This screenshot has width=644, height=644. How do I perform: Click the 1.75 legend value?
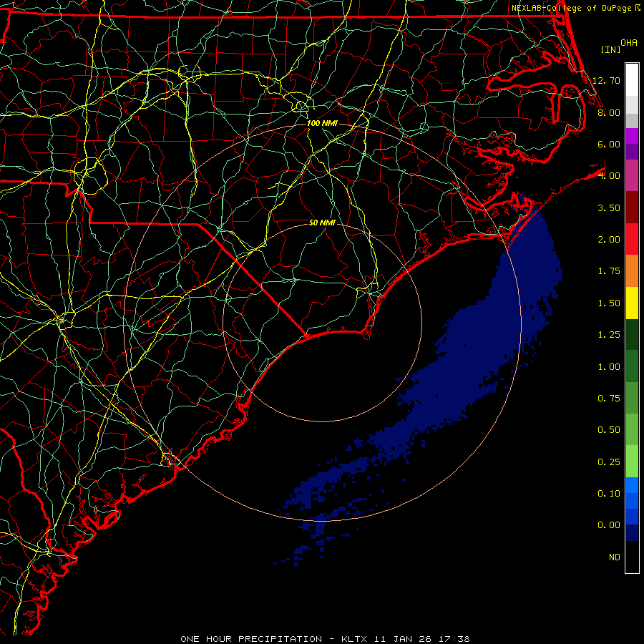click(x=609, y=271)
